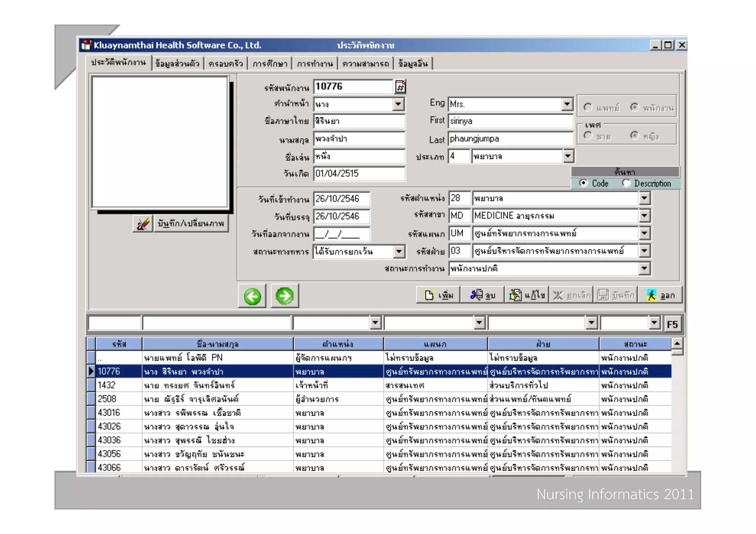Select the Description search radio button

[x=626, y=183]
